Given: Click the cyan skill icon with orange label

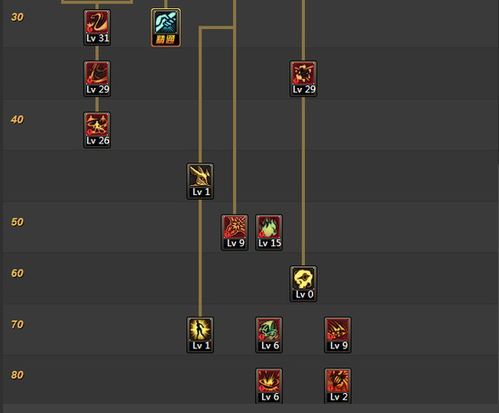Looking at the screenshot, I should pyautogui.click(x=166, y=27).
